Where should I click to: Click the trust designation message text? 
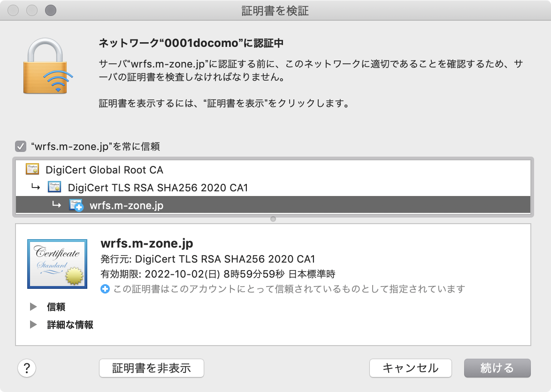point(289,289)
